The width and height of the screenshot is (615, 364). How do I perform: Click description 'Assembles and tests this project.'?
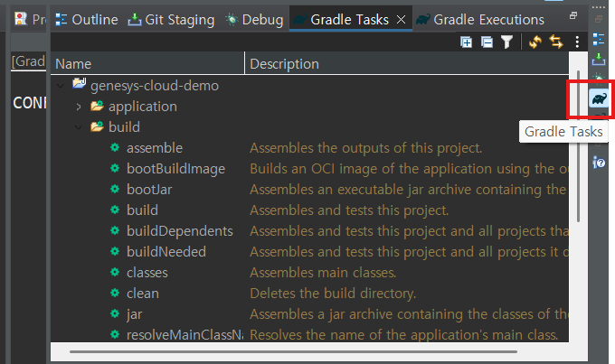349,210
